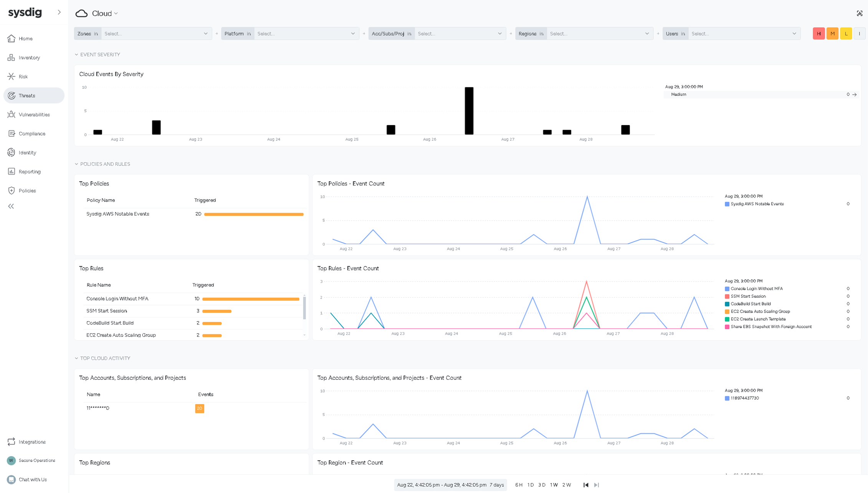Open the Vulnerabilities bug icon

tap(12, 114)
